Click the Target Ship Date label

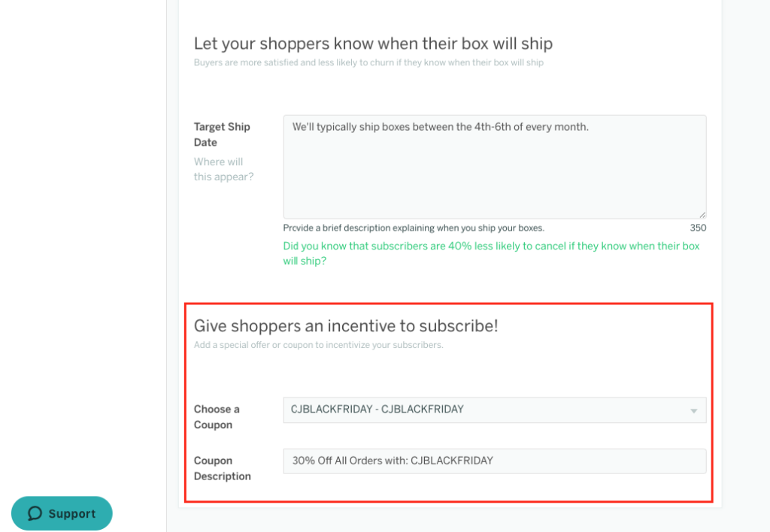(222, 134)
